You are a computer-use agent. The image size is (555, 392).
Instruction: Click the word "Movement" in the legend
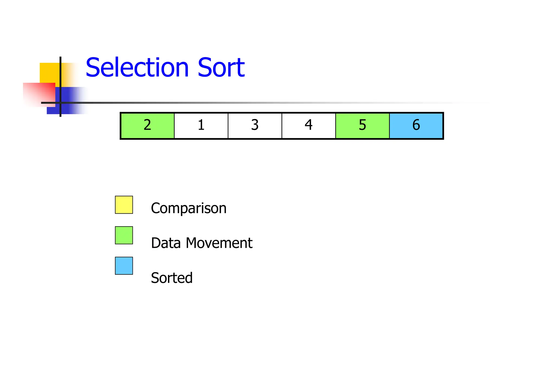click(x=219, y=243)
